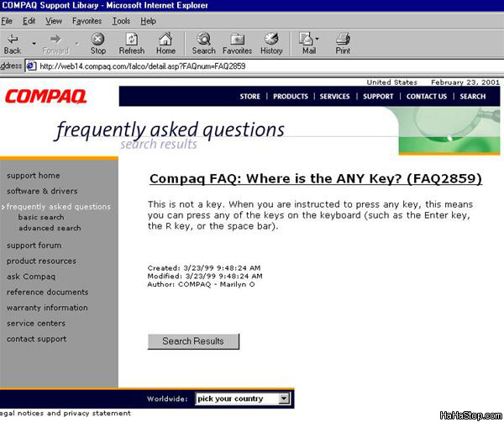
Task: Open the Mail toolbar icon
Action: [307, 39]
